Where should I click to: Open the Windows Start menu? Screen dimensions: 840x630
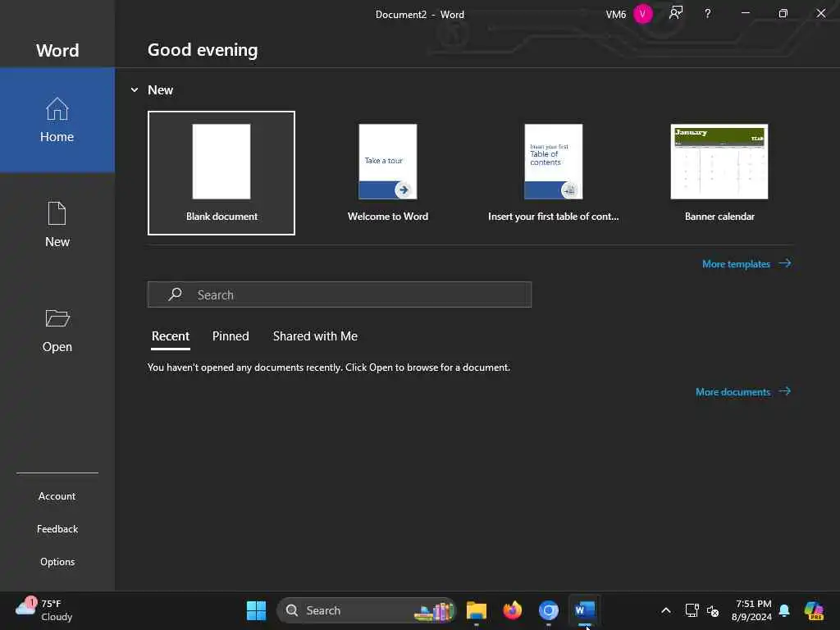tap(256, 610)
